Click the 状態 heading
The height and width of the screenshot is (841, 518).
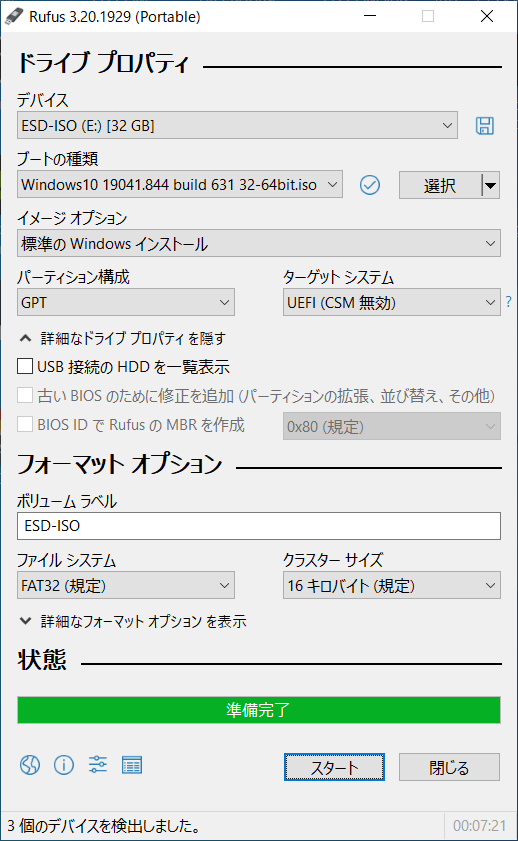pyautogui.click(x=42, y=660)
